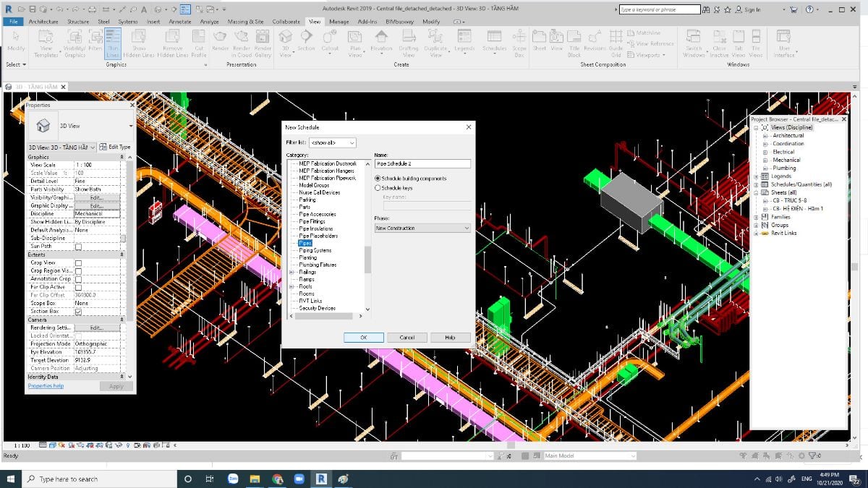The image size is (868, 488).
Task: Edit the schedule Name field text
Action: 422,164
